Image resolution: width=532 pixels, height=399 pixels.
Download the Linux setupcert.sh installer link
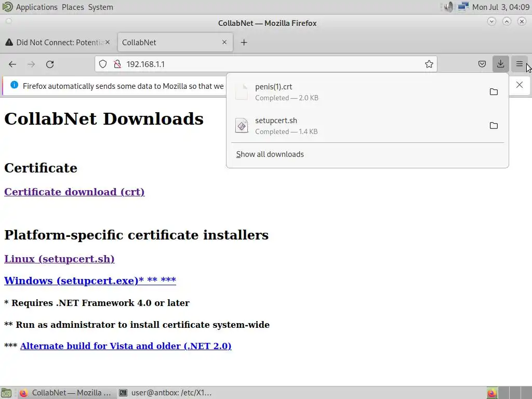[59, 259]
